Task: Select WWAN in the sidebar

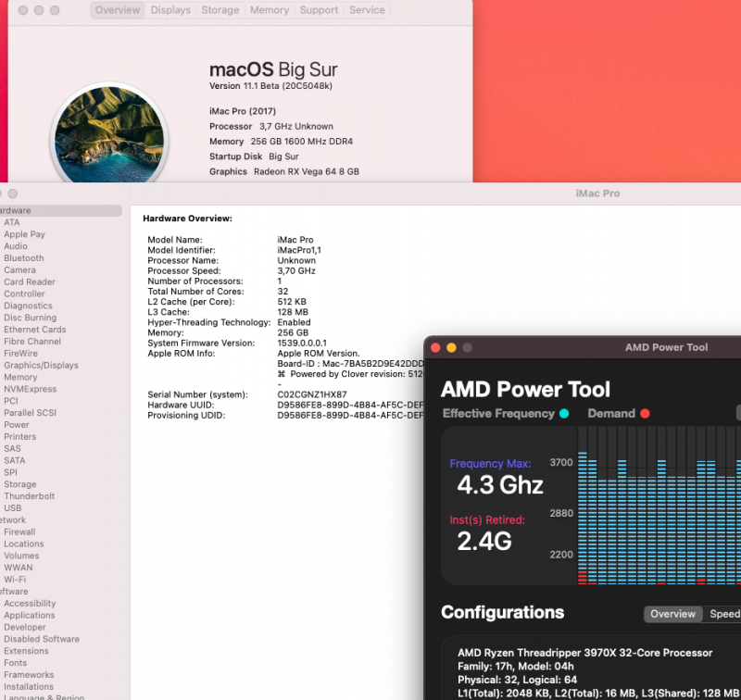Action: click(19, 568)
